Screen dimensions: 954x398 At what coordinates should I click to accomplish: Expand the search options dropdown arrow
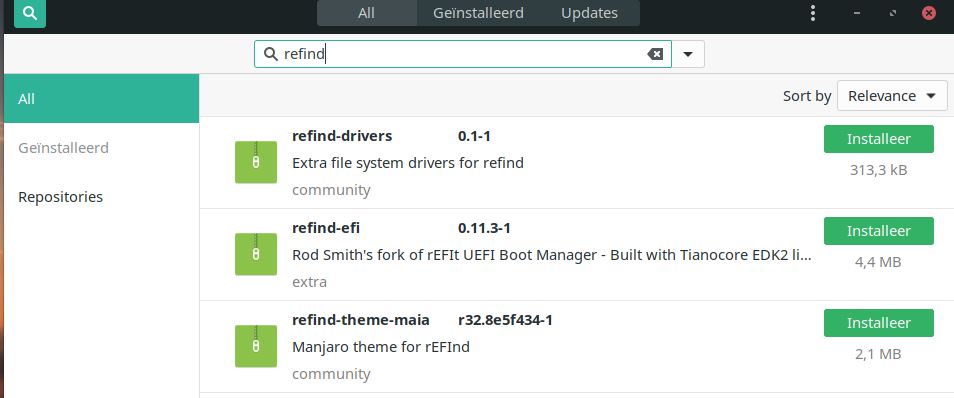coord(688,54)
